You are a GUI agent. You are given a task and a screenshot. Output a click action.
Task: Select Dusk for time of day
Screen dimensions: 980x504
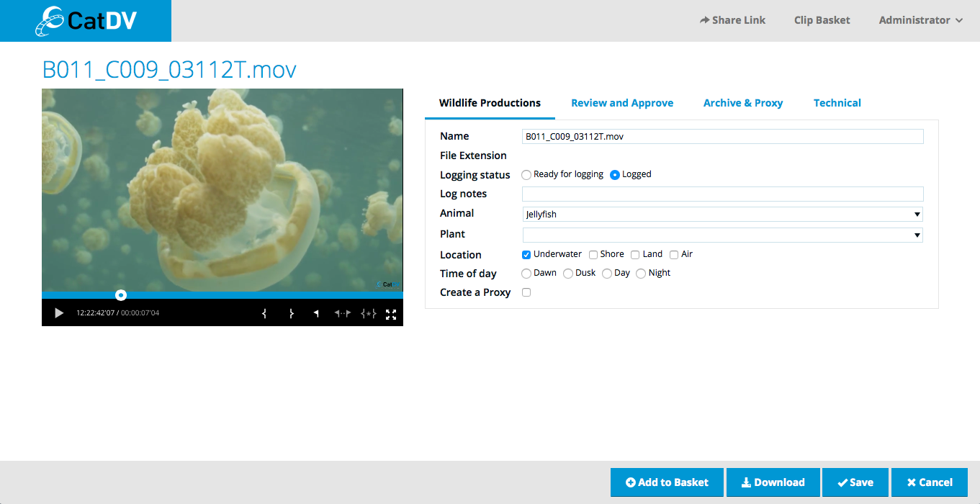(568, 274)
